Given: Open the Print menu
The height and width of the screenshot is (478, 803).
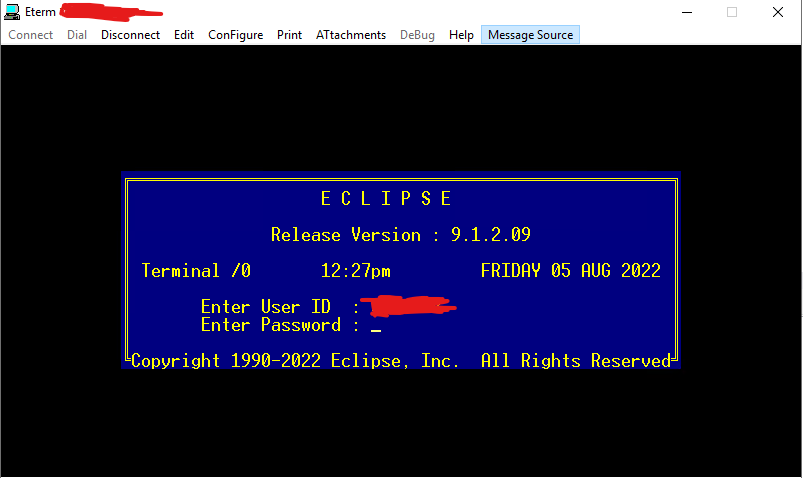Looking at the screenshot, I should point(289,35).
